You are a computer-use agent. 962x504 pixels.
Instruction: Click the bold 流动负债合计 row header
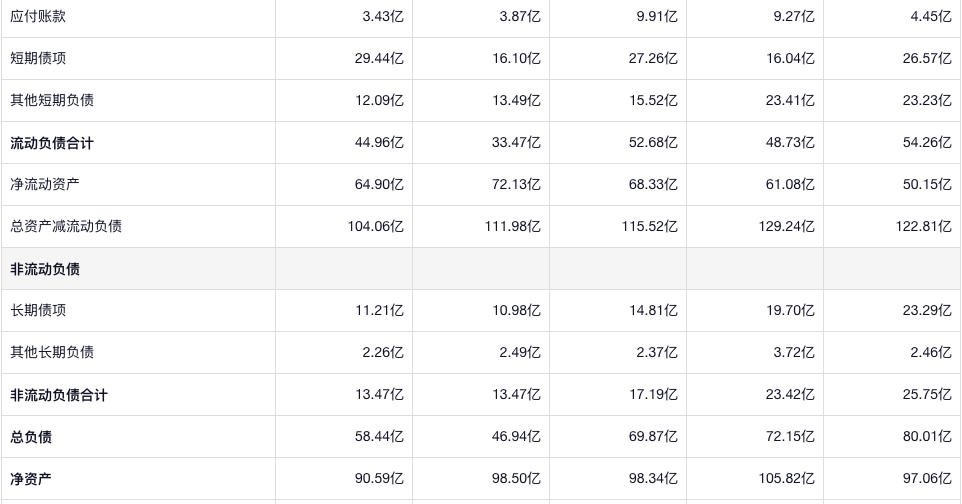pos(52,143)
